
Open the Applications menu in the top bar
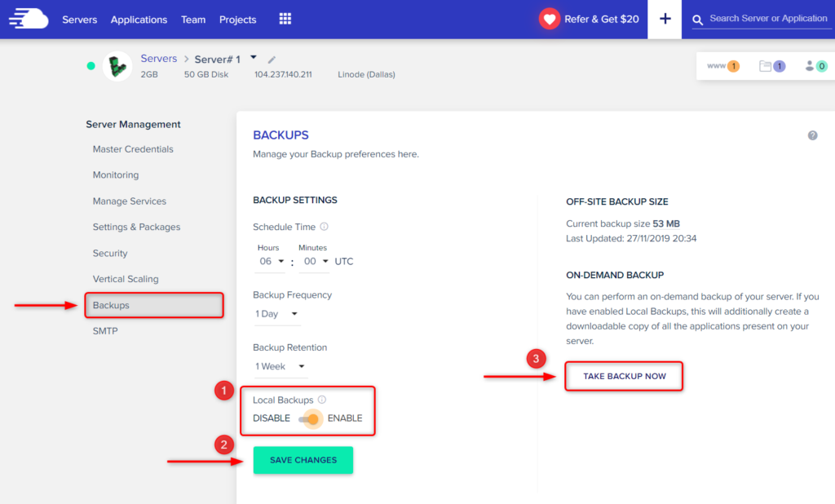[139, 19]
